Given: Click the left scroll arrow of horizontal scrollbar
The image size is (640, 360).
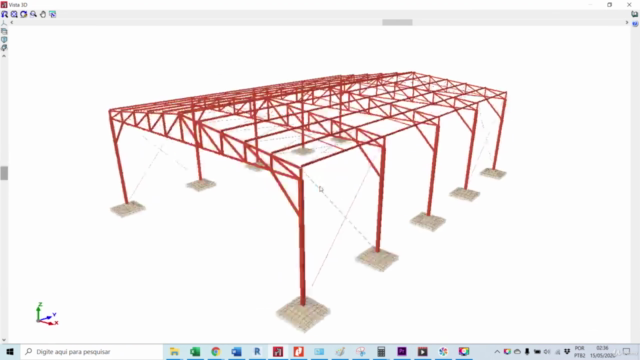Looking at the screenshot, I should (x=12, y=22).
